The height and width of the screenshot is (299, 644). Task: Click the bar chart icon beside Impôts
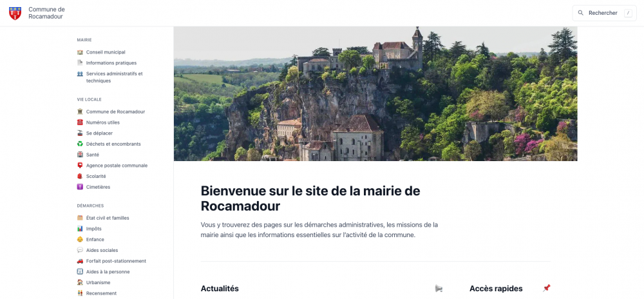point(80,229)
